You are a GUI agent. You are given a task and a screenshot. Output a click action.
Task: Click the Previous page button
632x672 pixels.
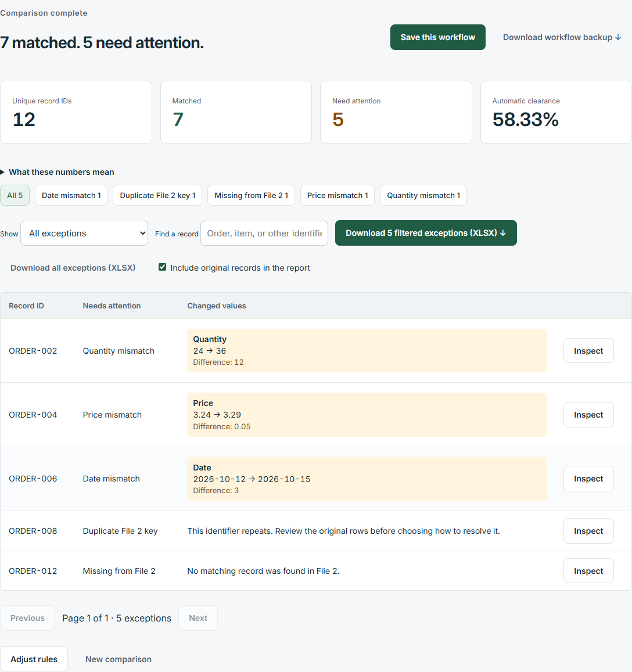(27, 618)
